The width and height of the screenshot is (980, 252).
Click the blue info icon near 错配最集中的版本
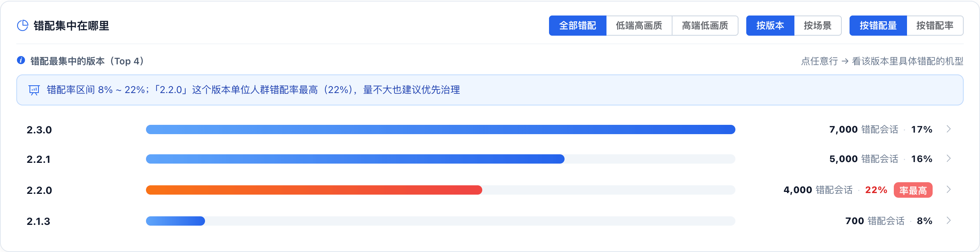tap(21, 60)
